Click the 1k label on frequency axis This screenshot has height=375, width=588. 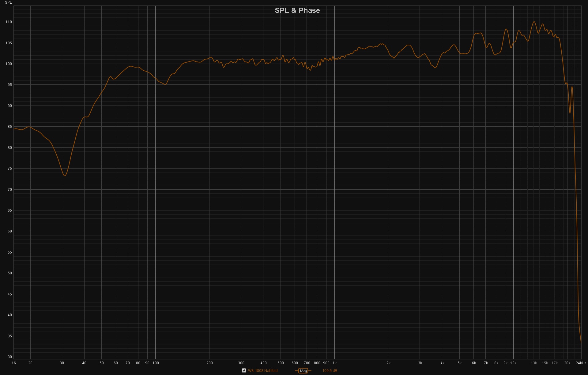tap(334, 363)
